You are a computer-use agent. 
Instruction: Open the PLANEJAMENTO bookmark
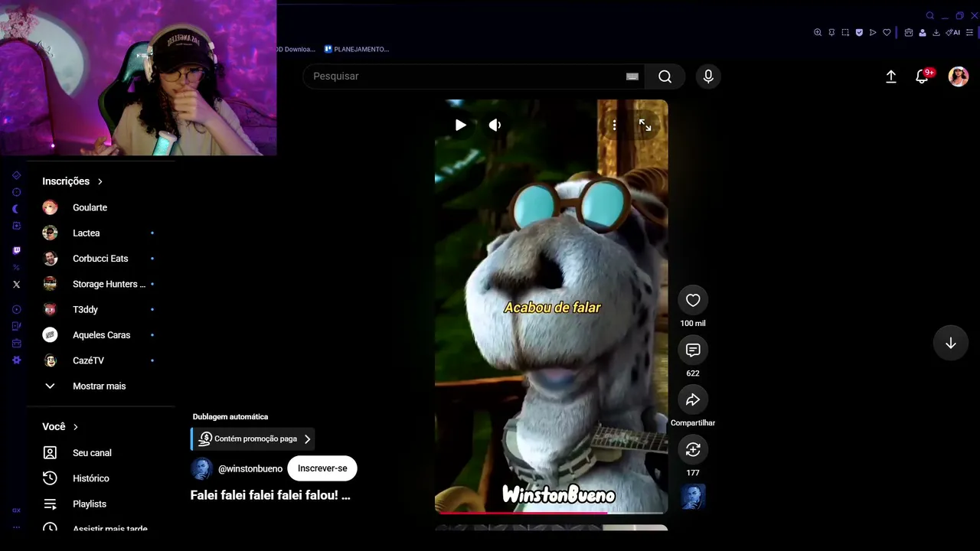click(x=357, y=49)
